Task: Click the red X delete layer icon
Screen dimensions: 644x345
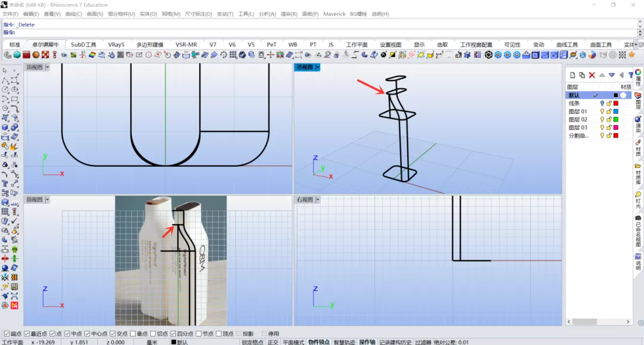Action: [x=592, y=75]
